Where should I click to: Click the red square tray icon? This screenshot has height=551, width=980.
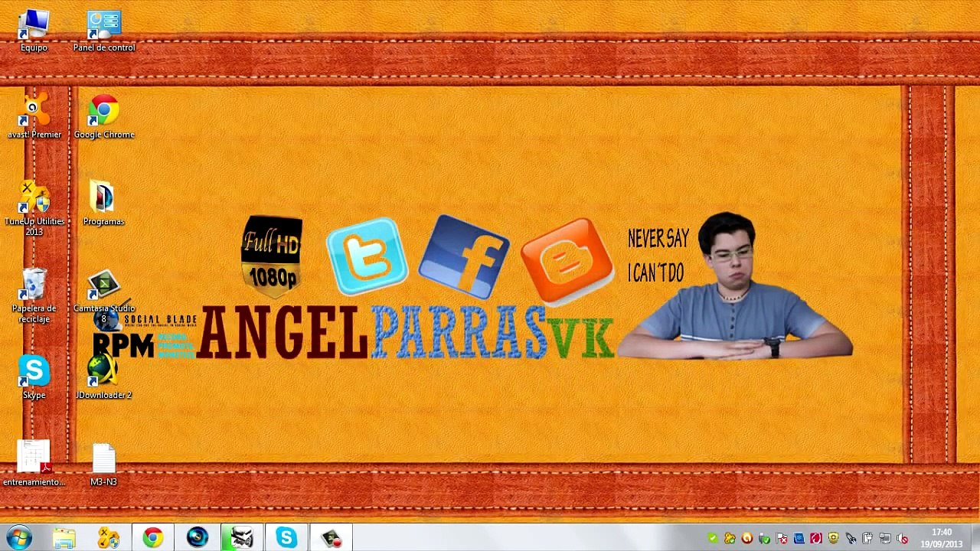(816, 538)
